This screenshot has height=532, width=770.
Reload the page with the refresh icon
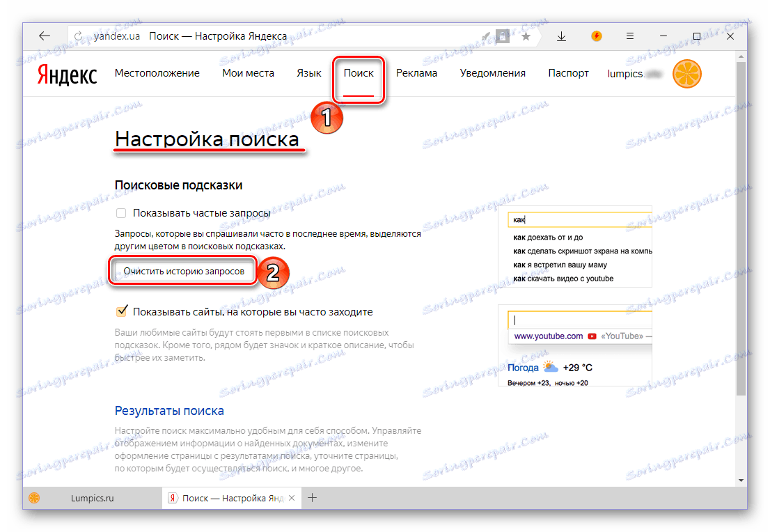pyautogui.click(x=78, y=36)
